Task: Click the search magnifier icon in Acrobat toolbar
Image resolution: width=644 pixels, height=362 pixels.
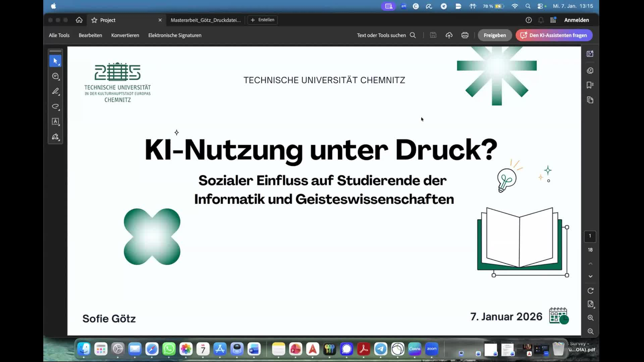Action: [413, 35]
